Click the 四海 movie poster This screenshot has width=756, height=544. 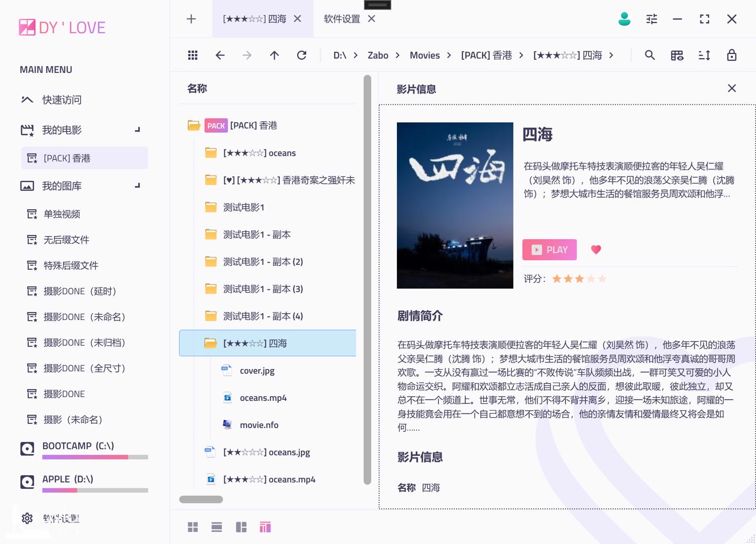click(x=455, y=205)
